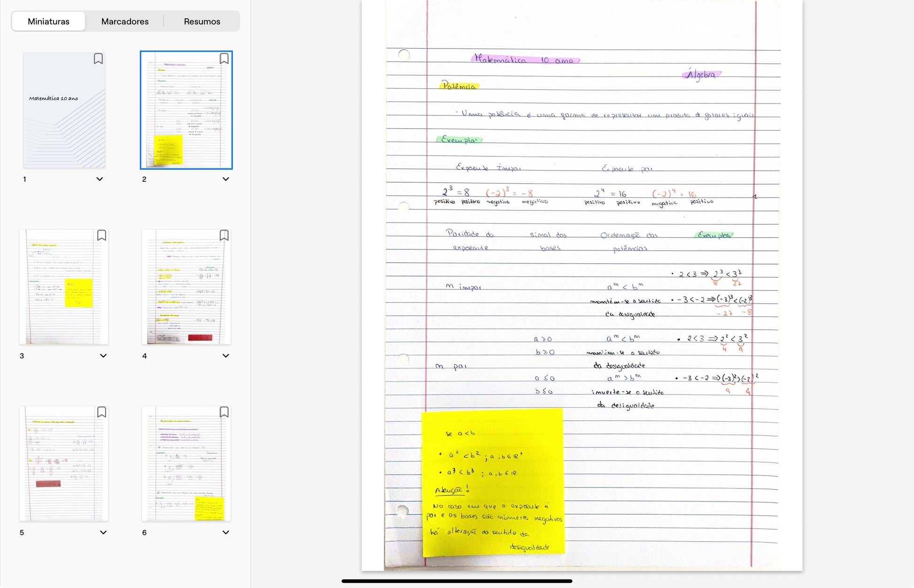Open the Resumos tab
Screen dimensions: 914x588
click(x=202, y=22)
